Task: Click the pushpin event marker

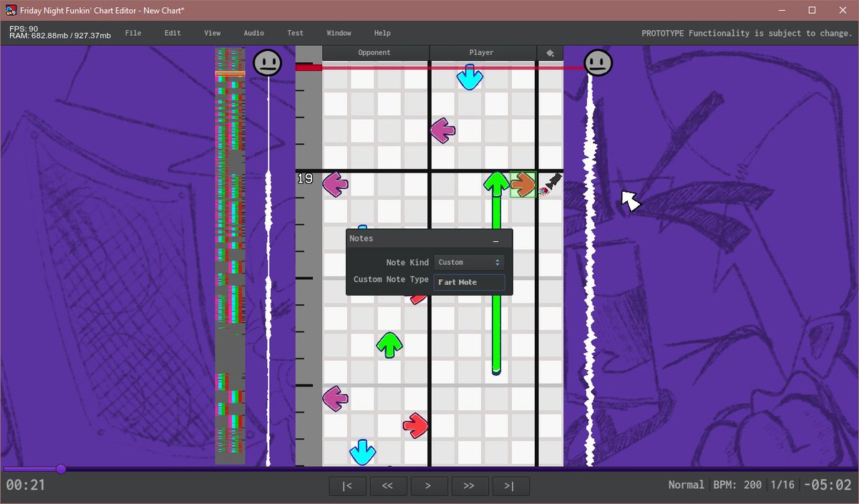Action: (x=549, y=184)
